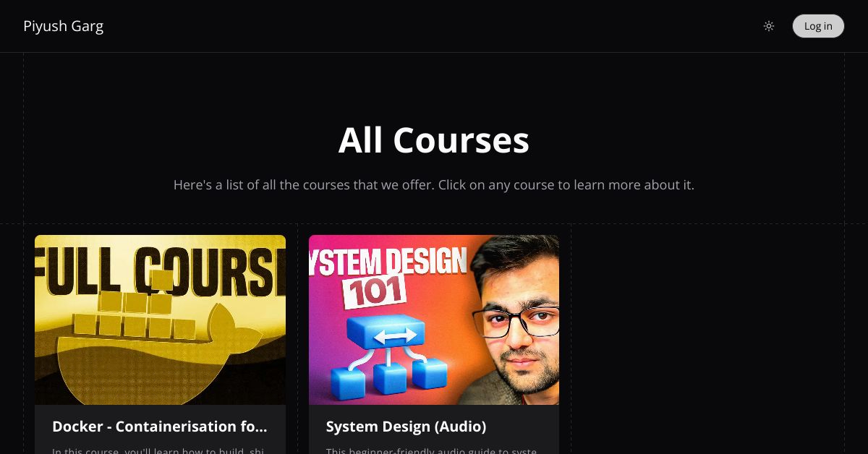Click the Docker course description text
The width and height of the screenshot is (868, 454).
point(160,450)
